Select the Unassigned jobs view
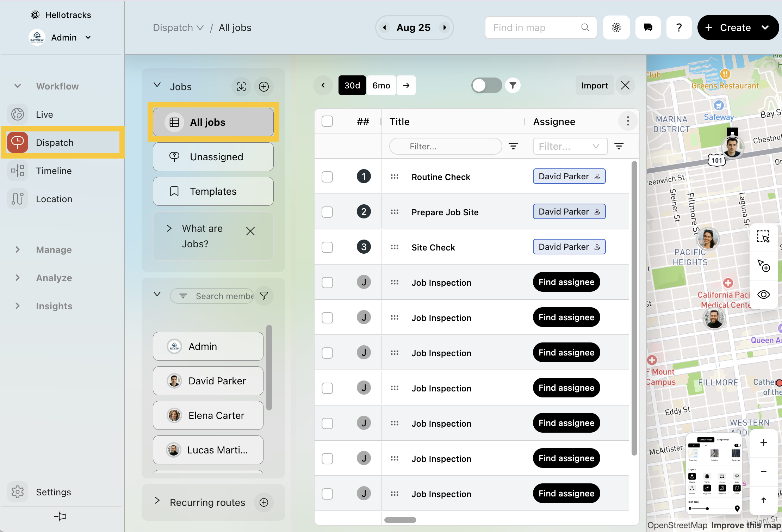 (213, 157)
